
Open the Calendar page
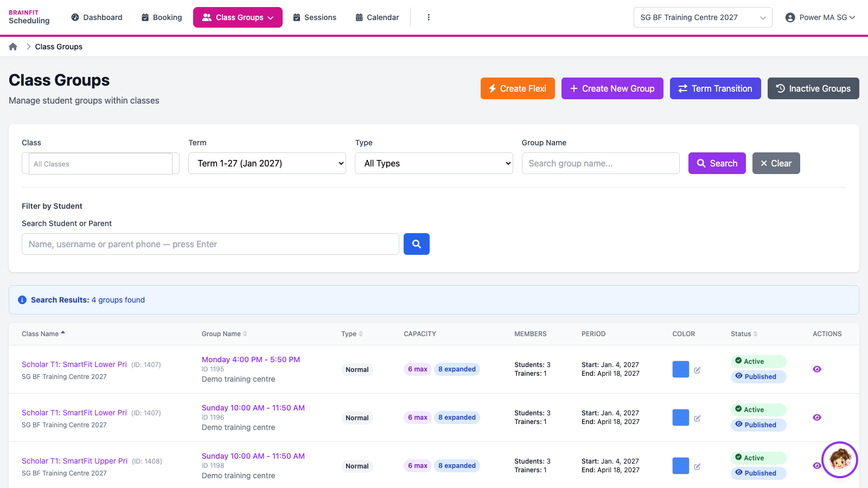[x=377, y=17]
